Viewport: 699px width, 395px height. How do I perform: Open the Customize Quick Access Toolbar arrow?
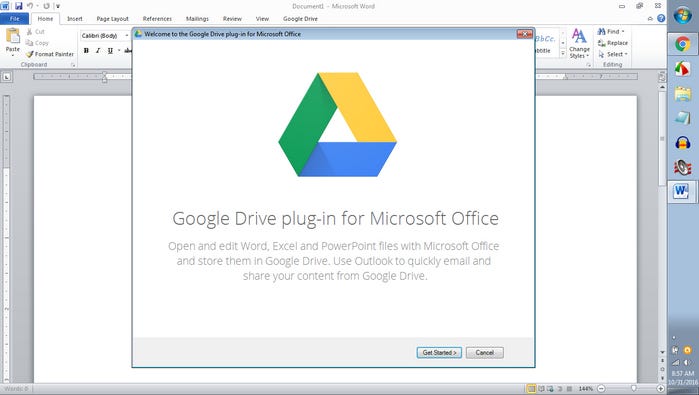(58, 6)
